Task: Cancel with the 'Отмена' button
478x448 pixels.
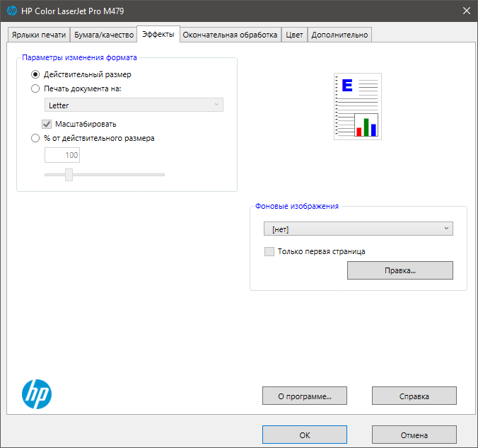Action: tap(414, 435)
